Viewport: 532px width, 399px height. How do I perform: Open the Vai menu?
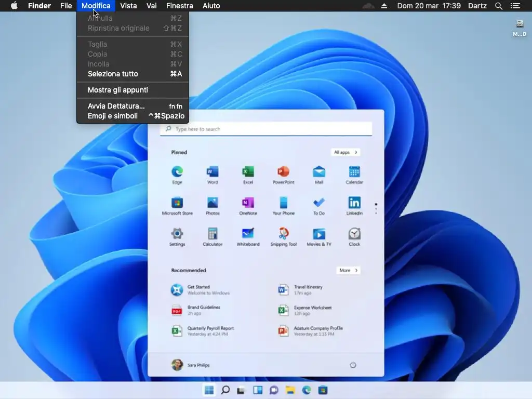click(151, 6)
